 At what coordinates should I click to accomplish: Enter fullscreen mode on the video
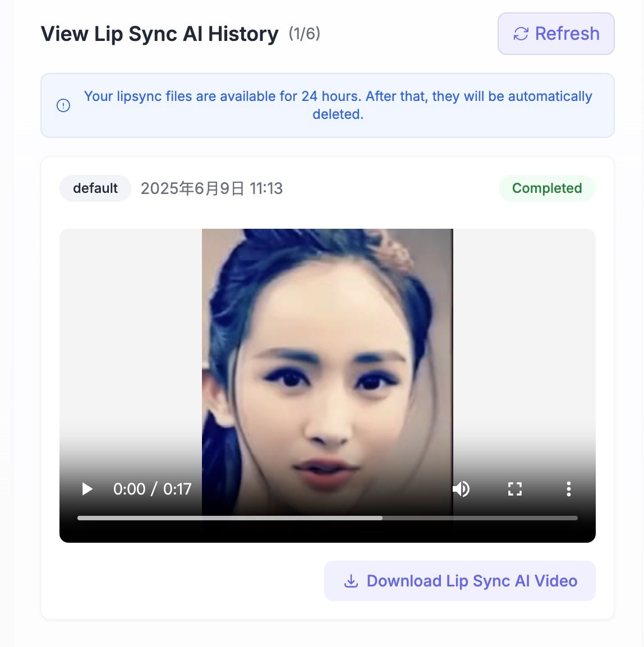click(x=515, y=489)
